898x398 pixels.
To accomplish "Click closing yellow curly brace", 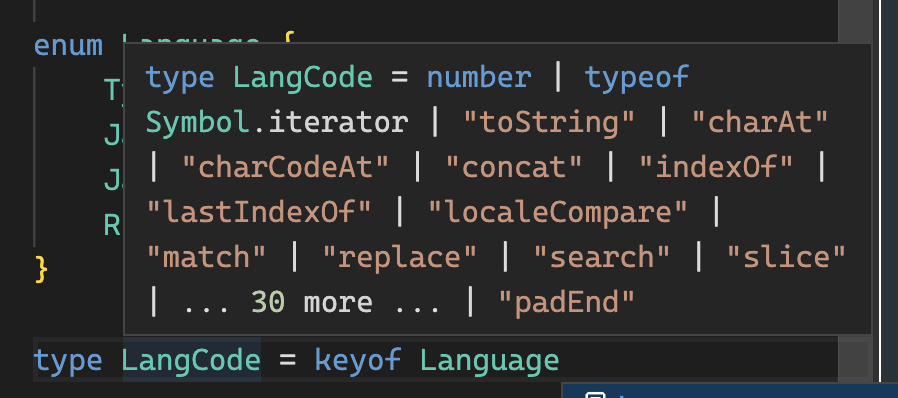I will (x=41, y=269).
